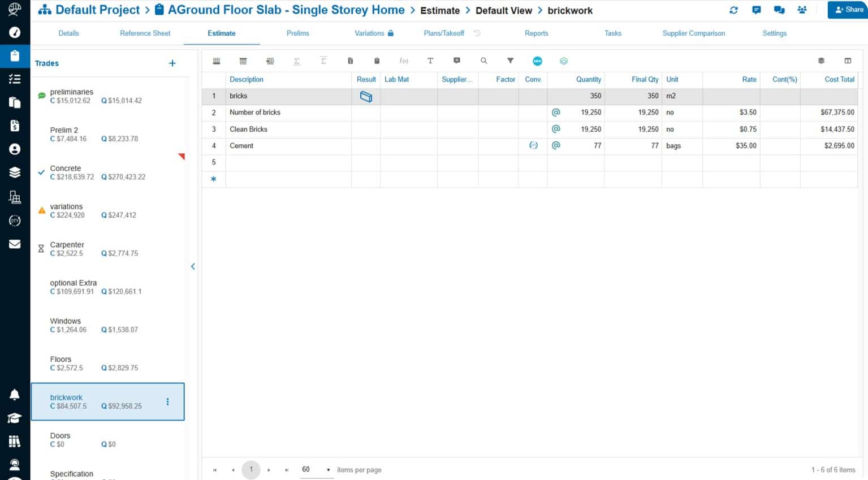Click the refresh sync icon
Viewport: 868px width, 480px height.
[733, 10]
